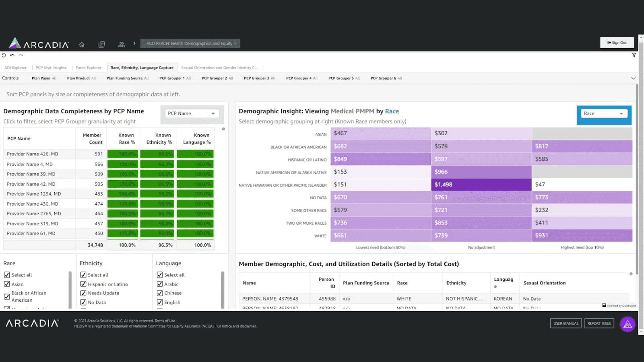Open the dashboards collection icon beside Home

pos(101,44)
